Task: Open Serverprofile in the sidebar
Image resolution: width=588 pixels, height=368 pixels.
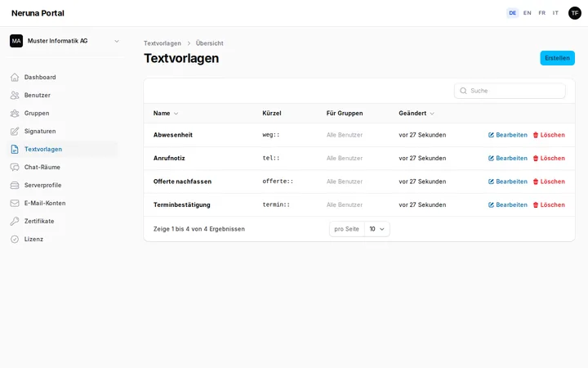Action: 63,186
